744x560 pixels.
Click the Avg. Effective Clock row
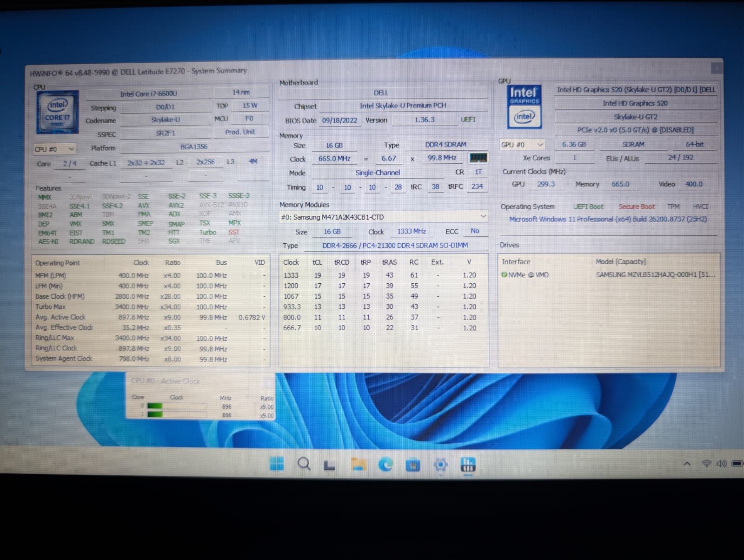point(151,327)
